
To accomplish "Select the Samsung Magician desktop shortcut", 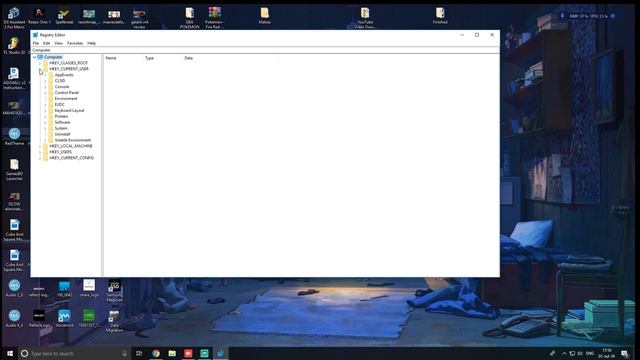I will [x=114, y=291].
